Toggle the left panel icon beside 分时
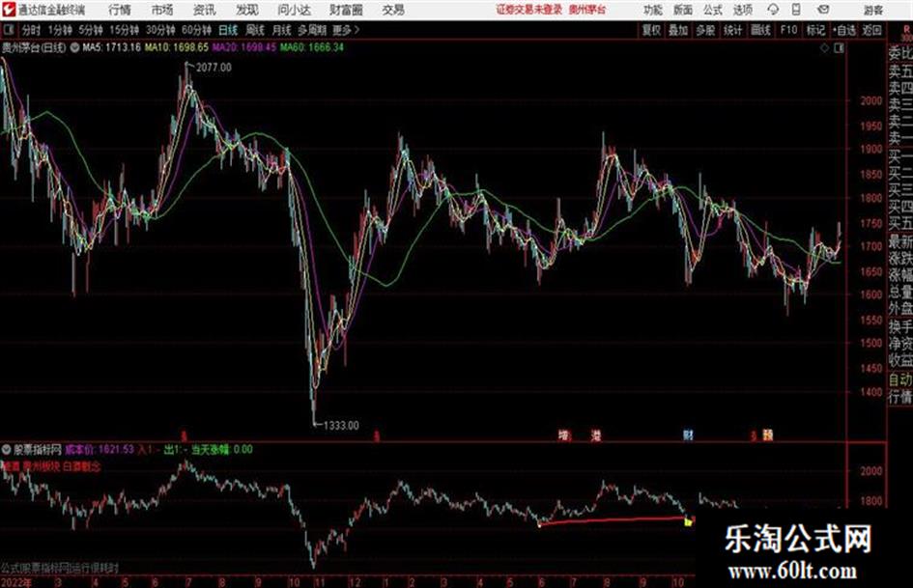The height and width of the screenshot is (588, 913). tap(9, 30)
